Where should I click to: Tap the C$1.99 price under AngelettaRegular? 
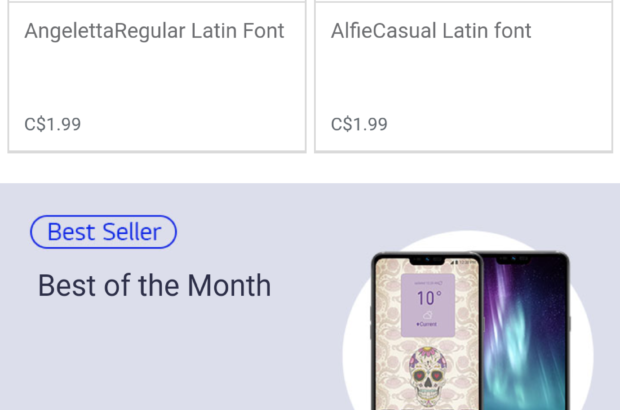[x=53, y=124]
